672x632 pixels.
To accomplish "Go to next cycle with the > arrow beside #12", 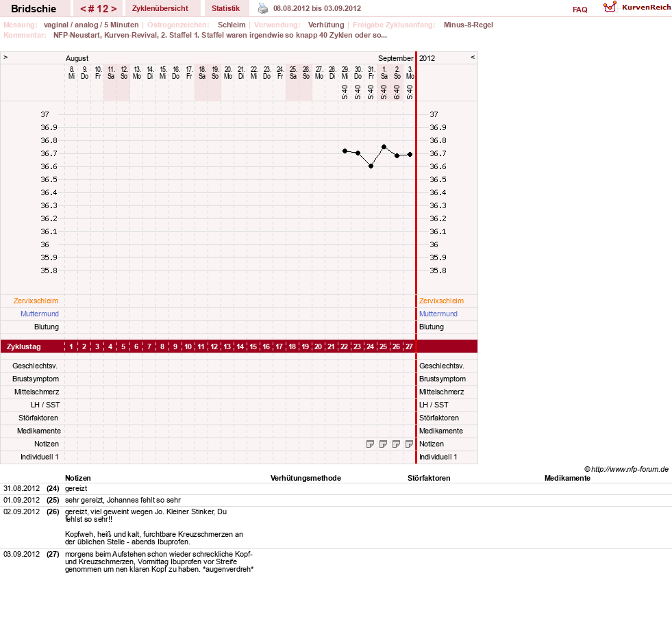I will pyautogui.click(x=114, y=9).
